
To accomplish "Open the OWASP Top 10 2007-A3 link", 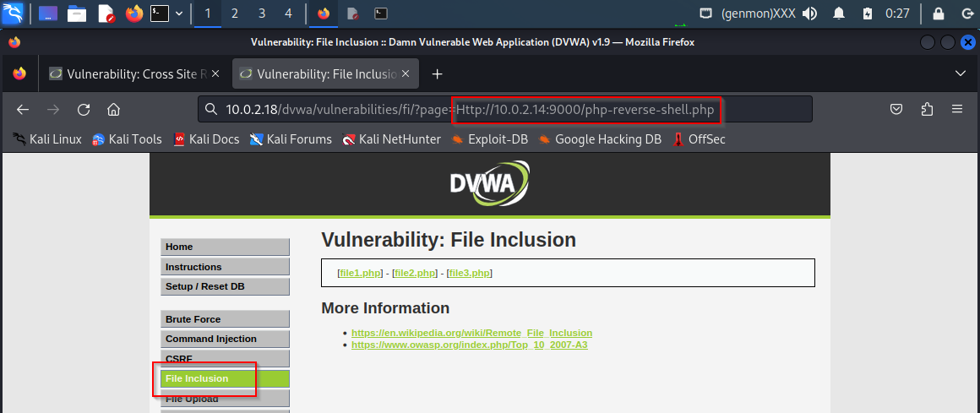I will 470,345.
